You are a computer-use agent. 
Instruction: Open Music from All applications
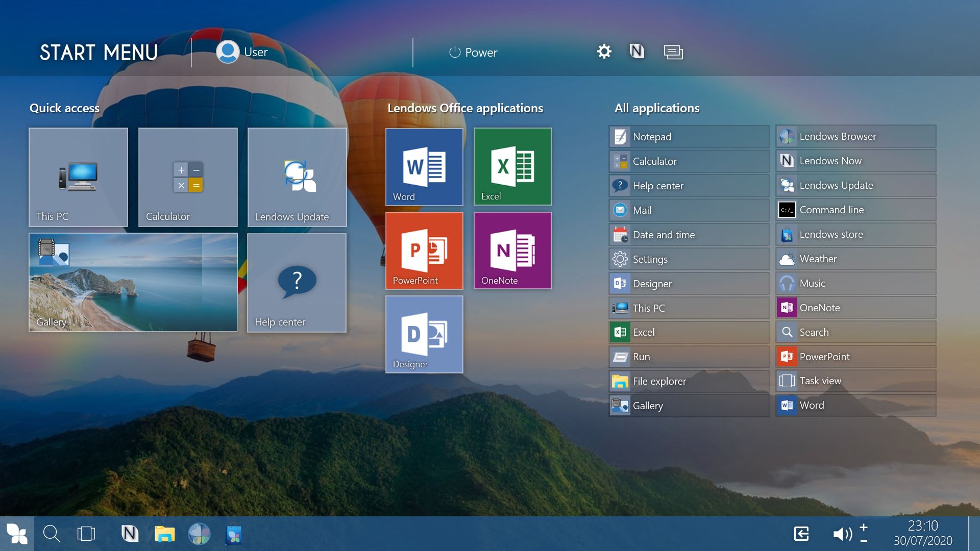click(856, 283)
